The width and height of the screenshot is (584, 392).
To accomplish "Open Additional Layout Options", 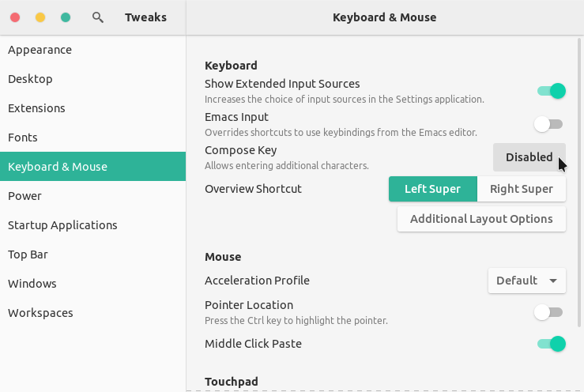I will [481, 219].
